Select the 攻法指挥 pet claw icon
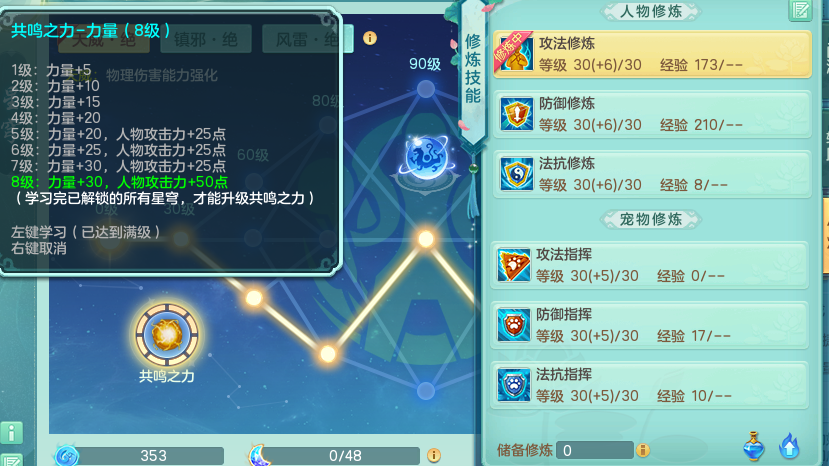The height and width of the screenshot is (466, 829). pos(513,265)
